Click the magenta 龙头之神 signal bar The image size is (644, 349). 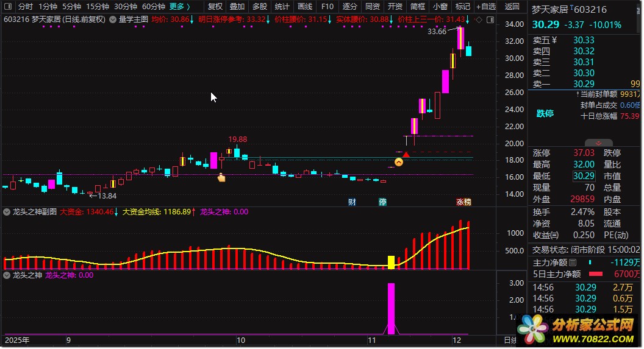pos(391,309)
